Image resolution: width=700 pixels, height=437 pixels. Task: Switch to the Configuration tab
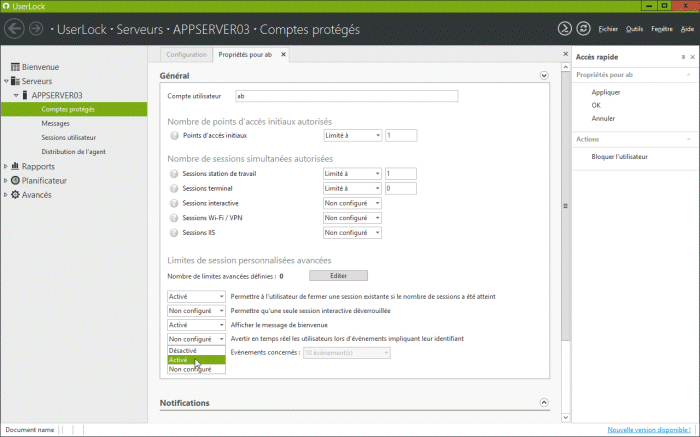click(186, 54)
